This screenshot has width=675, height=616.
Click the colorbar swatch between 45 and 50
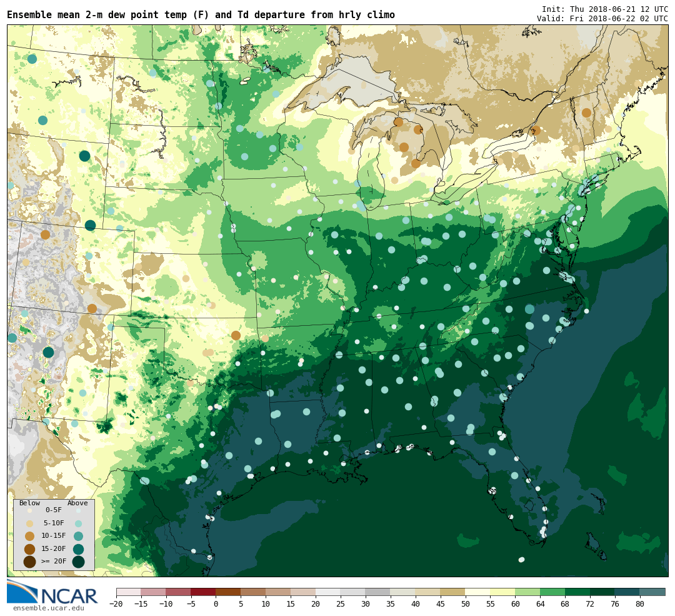pos(453,592)
